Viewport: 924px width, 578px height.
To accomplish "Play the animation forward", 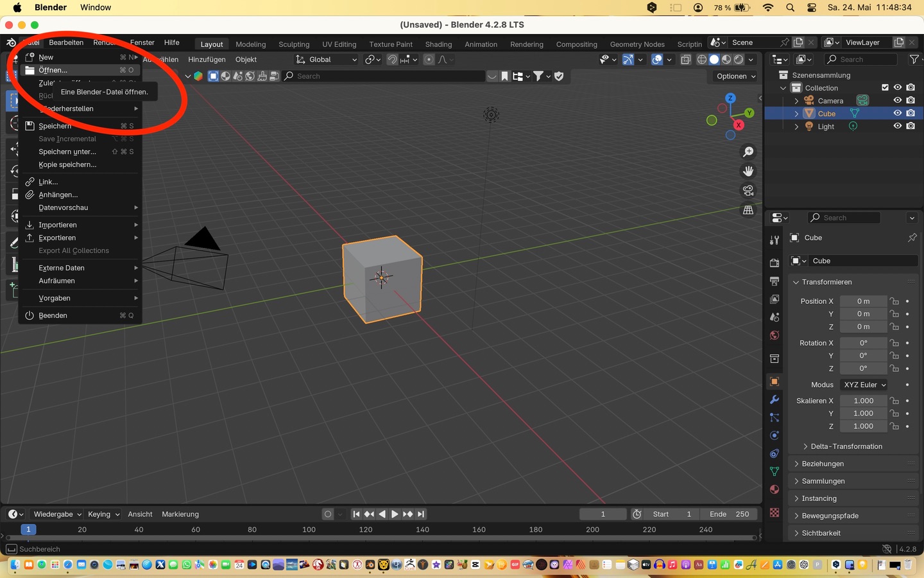I will [395, 514].
